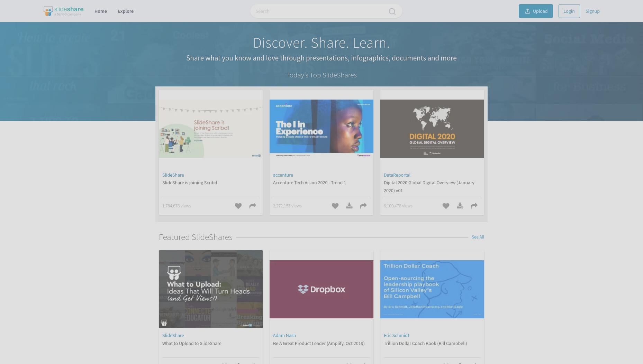Screen dimensions: 643x364
Task: Click the search magnifier icon
Action: click(392, 11)
